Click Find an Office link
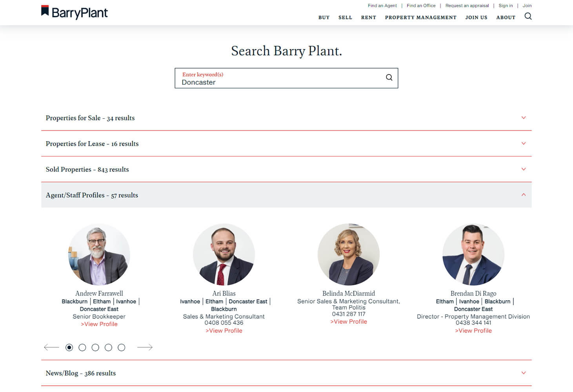Screen dimensions: 573x392 click(421, 5)
